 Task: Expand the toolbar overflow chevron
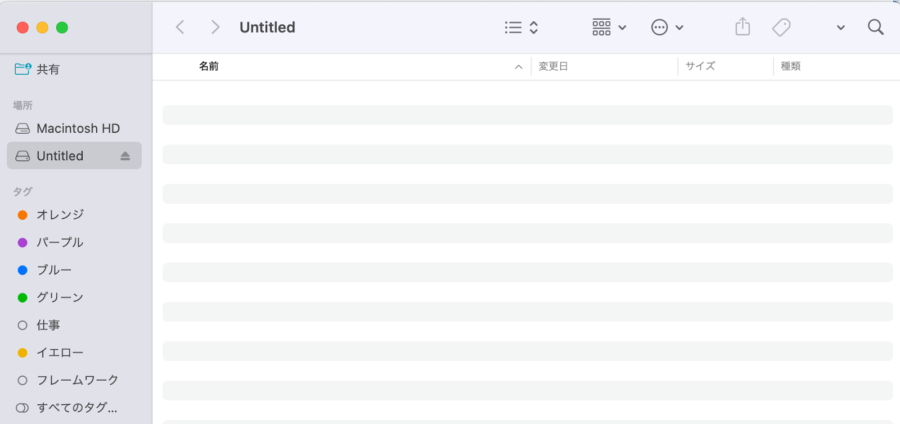point(840,28)
